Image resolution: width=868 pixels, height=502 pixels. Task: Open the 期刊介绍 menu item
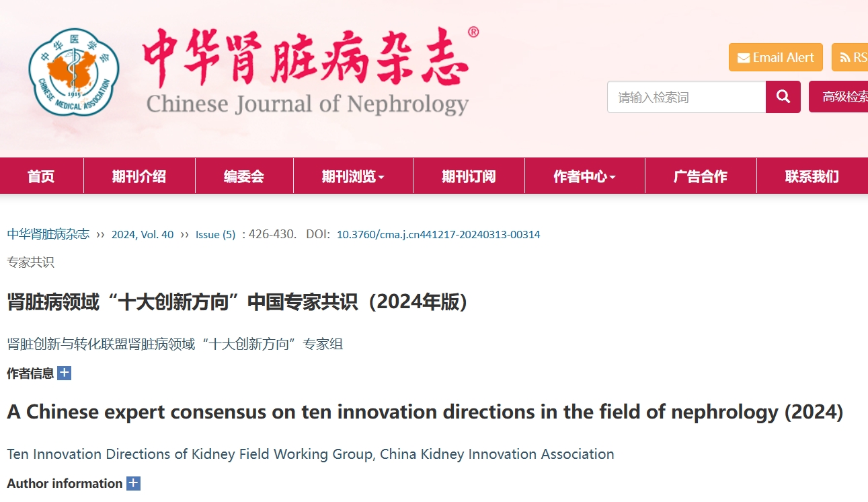point(139,176)
